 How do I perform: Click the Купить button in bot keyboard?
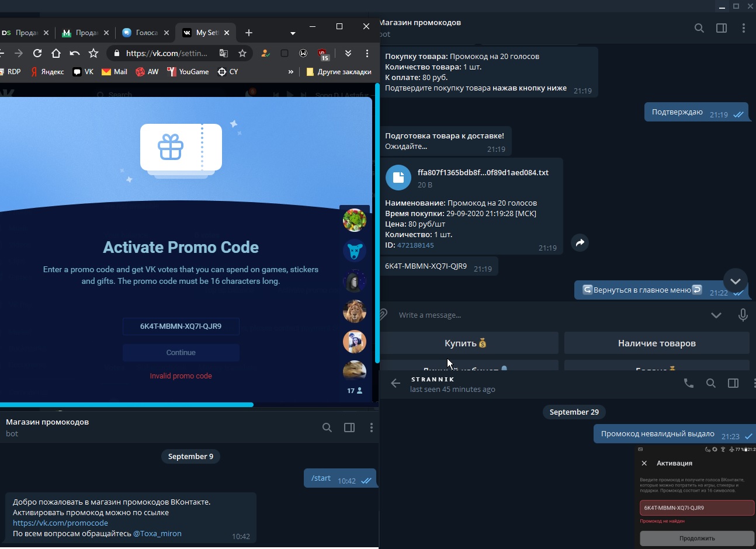click(469, 343)
